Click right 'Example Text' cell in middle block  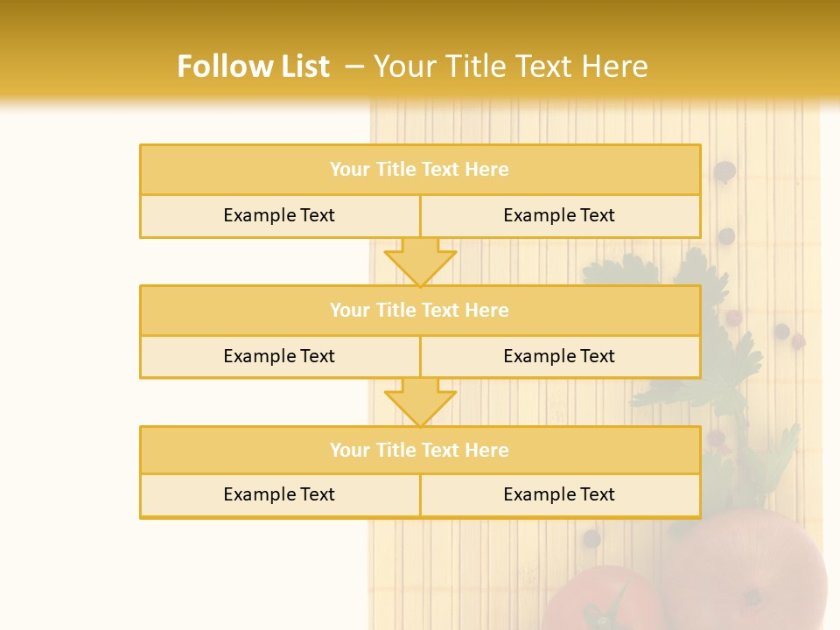point(561,356)
